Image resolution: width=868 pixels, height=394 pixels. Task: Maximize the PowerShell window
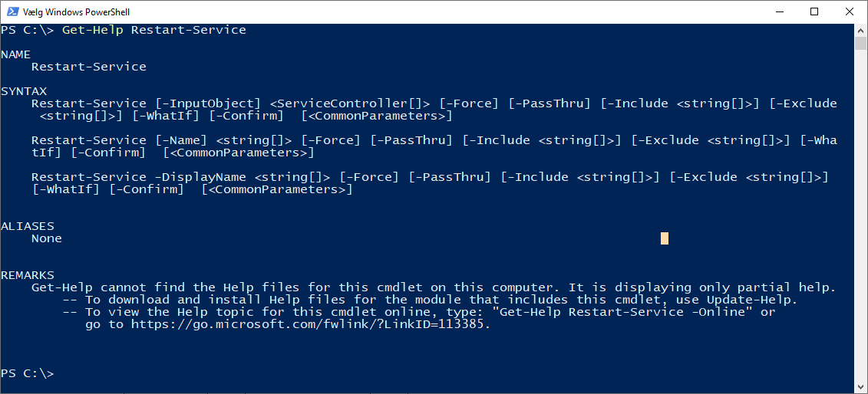[x=814, y=11]
